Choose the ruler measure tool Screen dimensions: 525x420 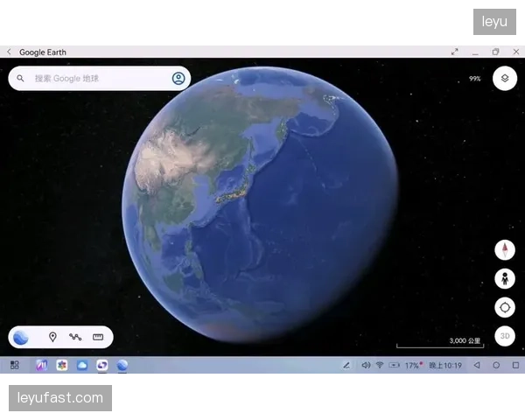click(x=98, y=337)
